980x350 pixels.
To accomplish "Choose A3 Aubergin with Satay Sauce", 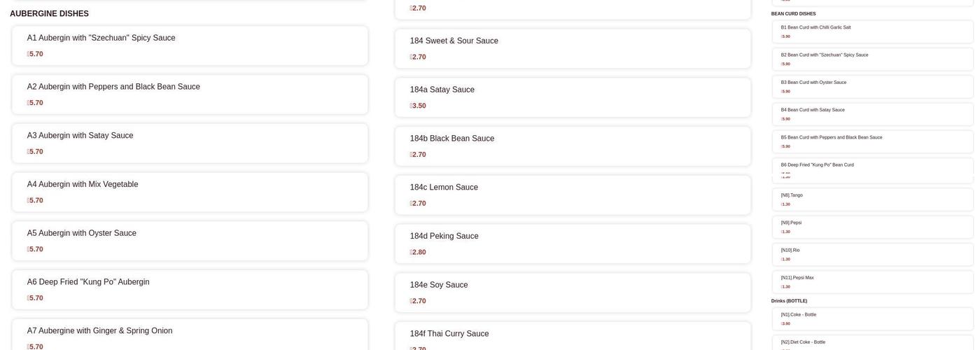I will [190, 143].
